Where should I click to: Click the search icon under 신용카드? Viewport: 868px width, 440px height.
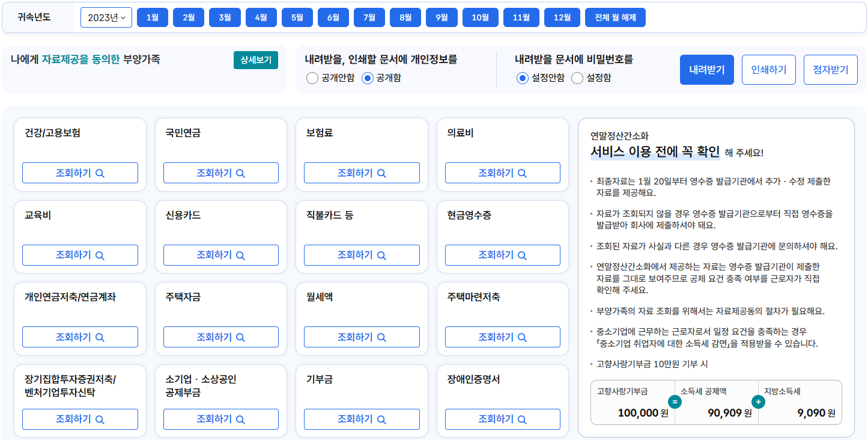point(240,255)
